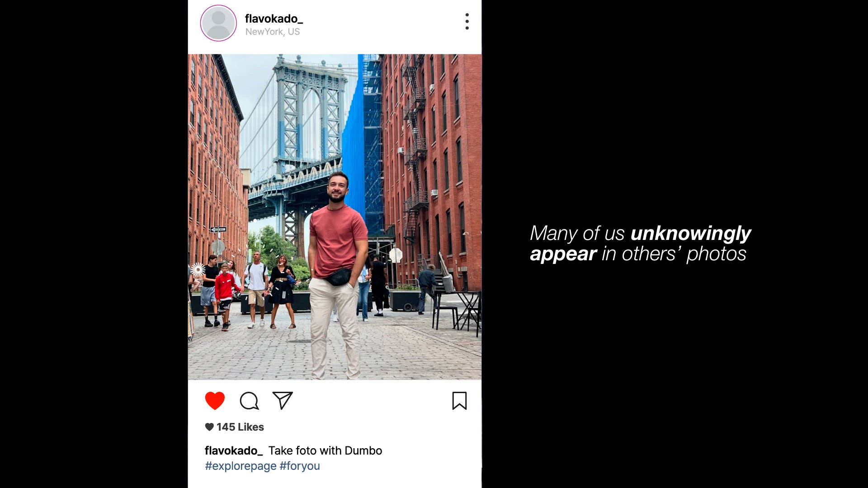
Task: Open the three-dot options menu
Action: (467, 21)
